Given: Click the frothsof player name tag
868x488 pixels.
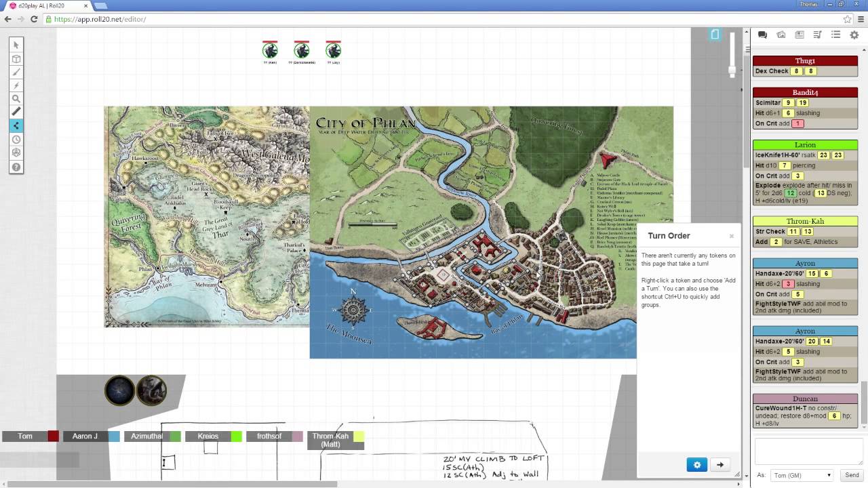Looking at the screenshot, I should (269, 436).
